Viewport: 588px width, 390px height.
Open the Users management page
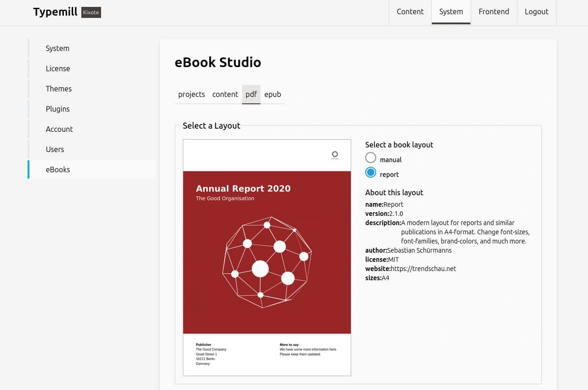click(x=55, y=149)
